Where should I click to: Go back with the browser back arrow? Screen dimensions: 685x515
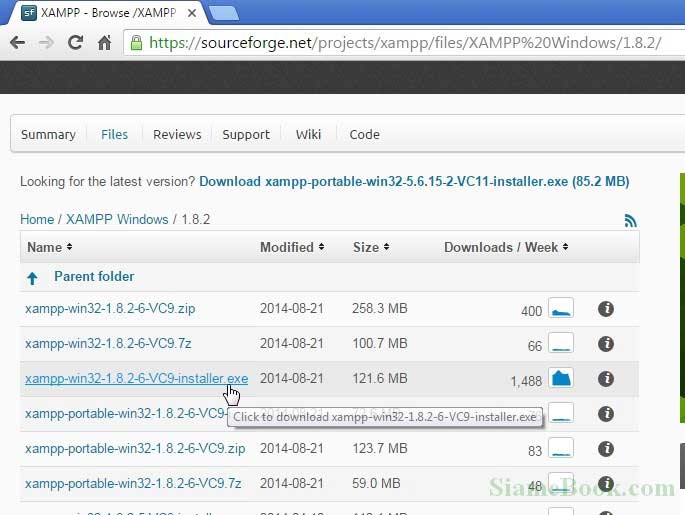(x=17, y=43)
